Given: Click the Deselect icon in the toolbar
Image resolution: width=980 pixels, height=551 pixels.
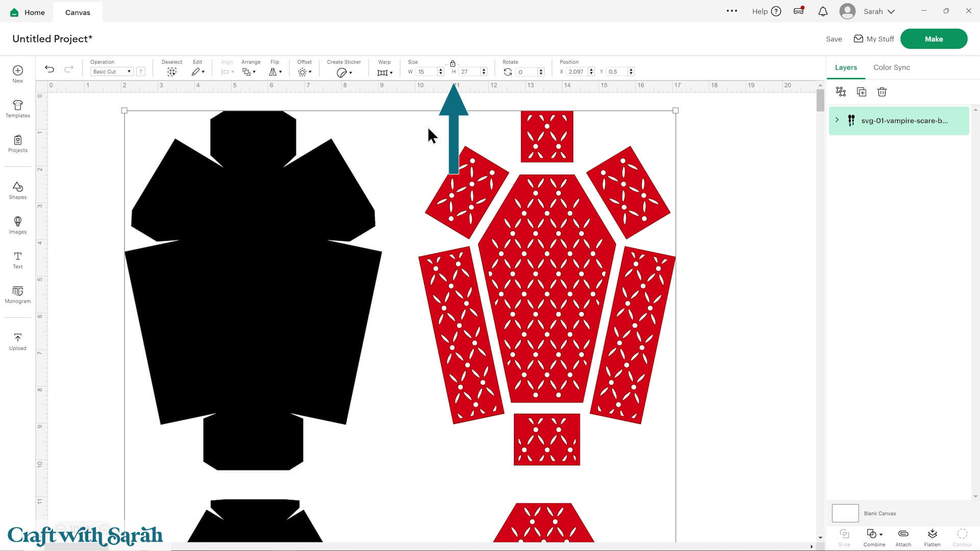Looking at the screenshot, I should (x=172, y=71).
